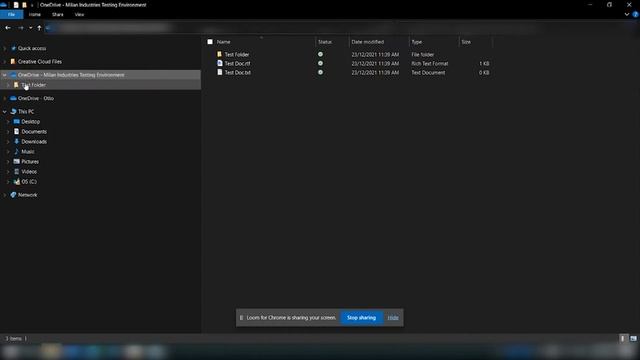The width and height of the screenshot is (640, 360).
Task: Expand the OS (C:) drive node
Action: click(8, 182)
